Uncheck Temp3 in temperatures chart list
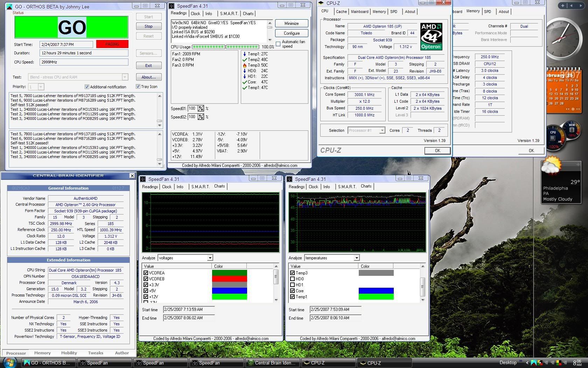Screen dimensions: 588x368 coord(292,273)
